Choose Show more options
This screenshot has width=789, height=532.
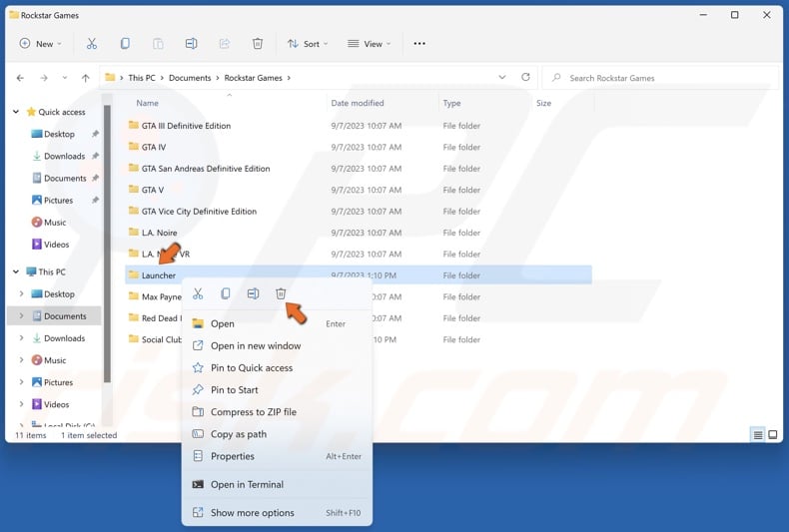coord(277,513)
